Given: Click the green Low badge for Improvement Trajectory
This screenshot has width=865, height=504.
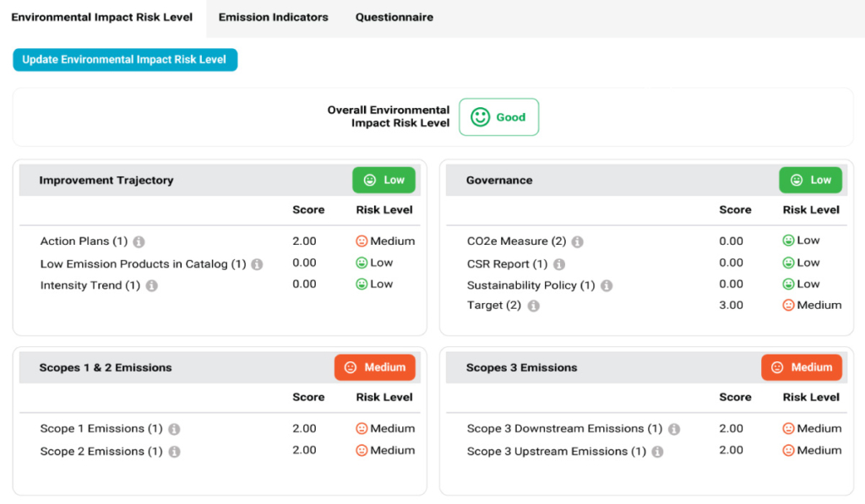Looking at the screenshot, I should tap(384, 180).
